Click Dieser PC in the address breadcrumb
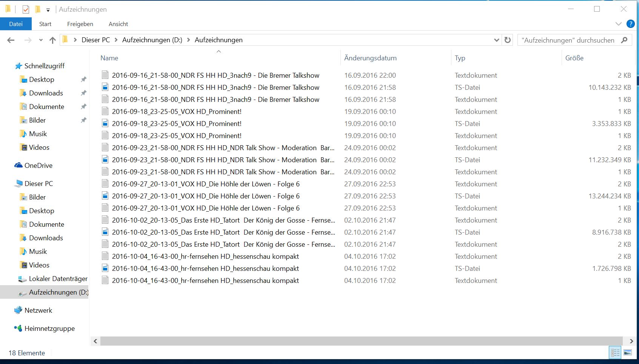 pyautogui.click(x=96, y=40)
